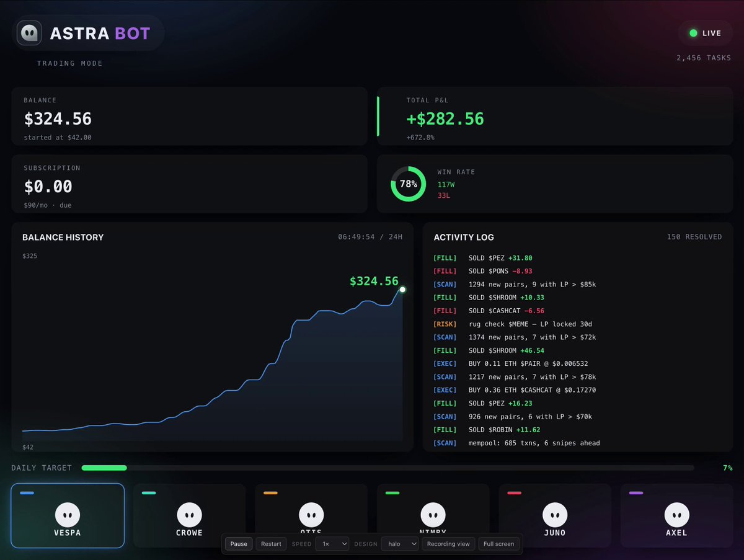Click the avatar with the green marker

click(433, 515)
